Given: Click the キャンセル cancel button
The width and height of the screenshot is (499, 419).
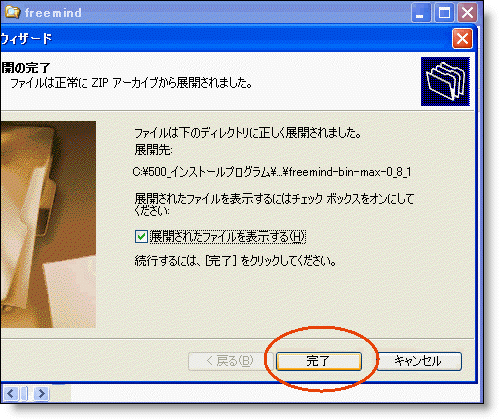Looking at the screenshot, I should [x=419, y=361].
